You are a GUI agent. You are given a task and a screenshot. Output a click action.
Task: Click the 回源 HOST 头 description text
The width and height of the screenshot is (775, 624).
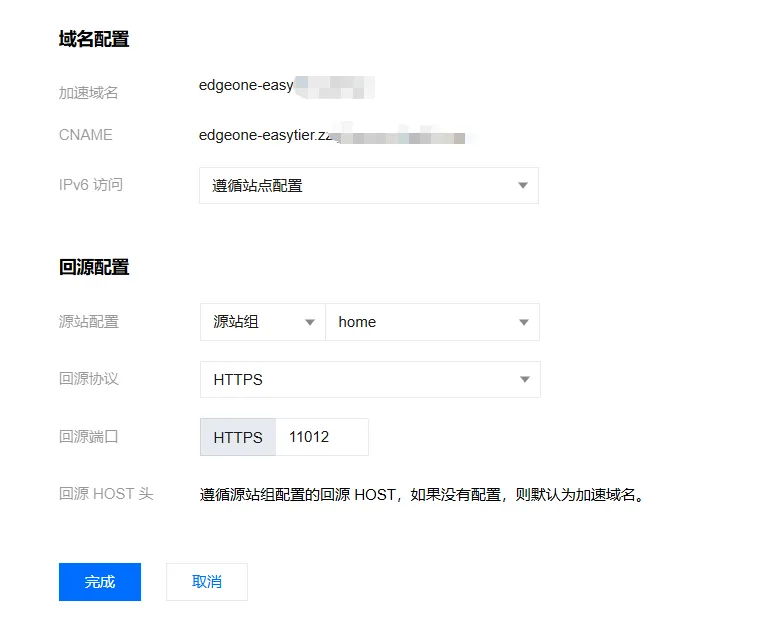pos(420,494)
